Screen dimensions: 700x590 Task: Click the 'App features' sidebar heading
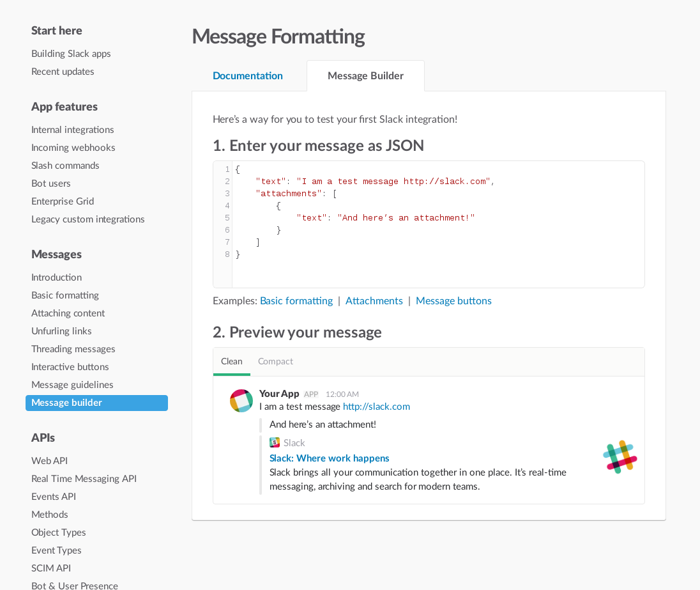click(65, 107)
